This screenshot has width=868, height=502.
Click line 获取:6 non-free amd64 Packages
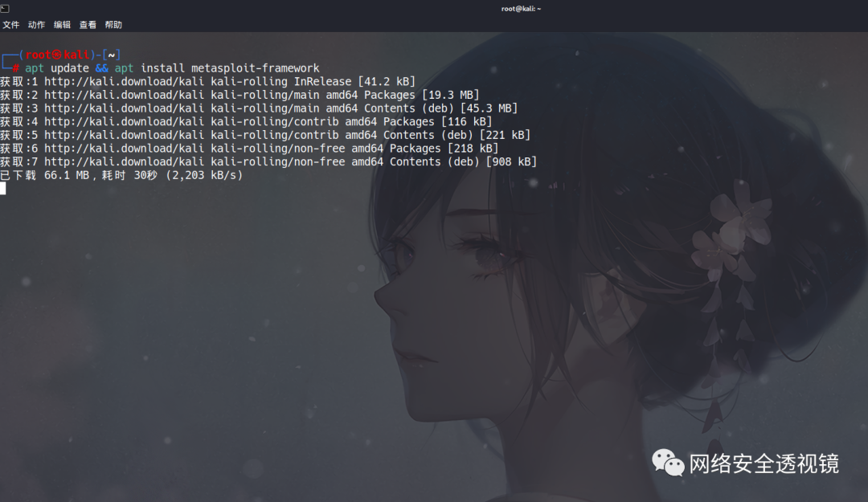click(250, 149)
